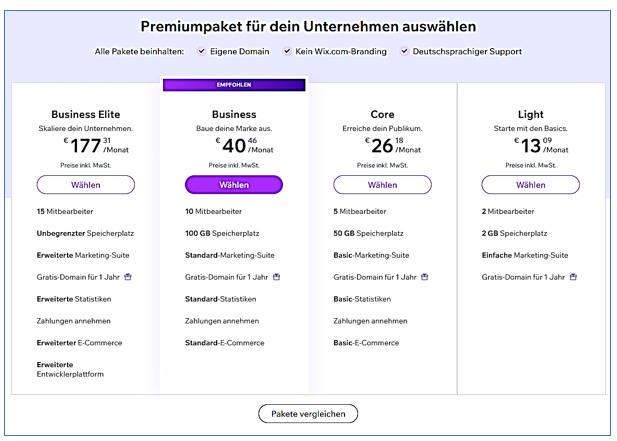This screenshot has height=441, width=617.
Task: Click Unbegrenzter Speicherplatz feature
Action: [x=85, y=233]
